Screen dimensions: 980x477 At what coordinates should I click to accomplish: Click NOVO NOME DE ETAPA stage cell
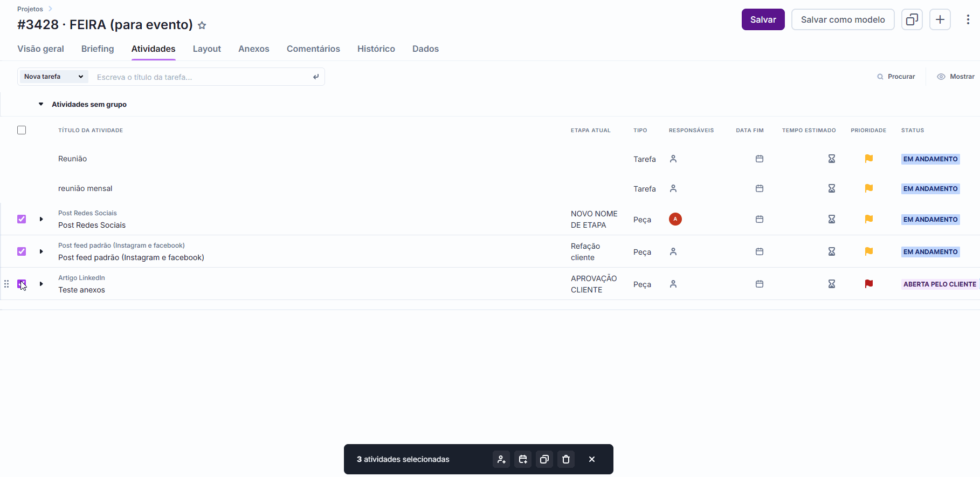point(594,220)
